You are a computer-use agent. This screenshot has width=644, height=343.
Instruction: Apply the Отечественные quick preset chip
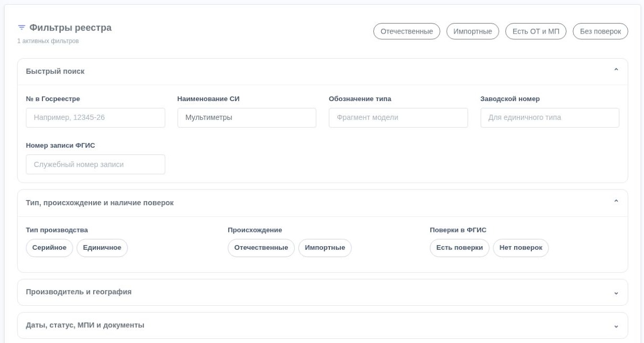pos(406,31)
